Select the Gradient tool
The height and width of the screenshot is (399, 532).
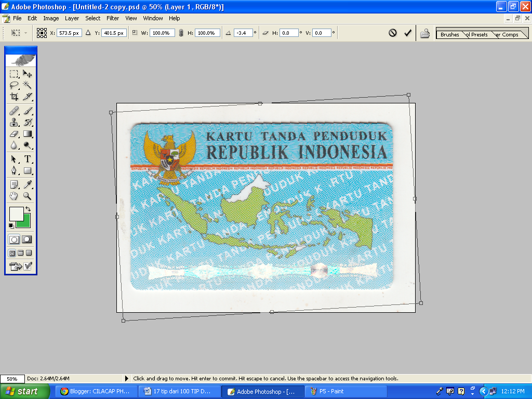coord(27,134)
